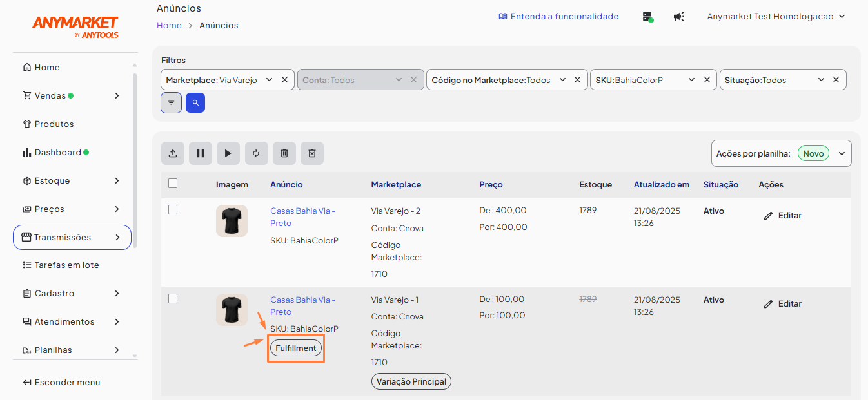Screen dimensions: 868x400
Task: Click the pause listings toolbar icon
Action: pyautogui.click(x=201, y=153)
